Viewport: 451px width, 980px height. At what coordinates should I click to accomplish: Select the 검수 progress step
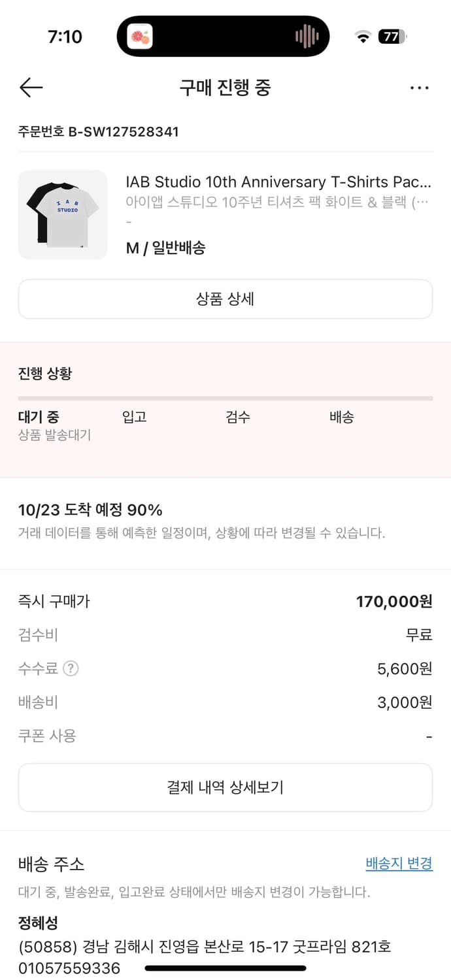coord(238,417)
